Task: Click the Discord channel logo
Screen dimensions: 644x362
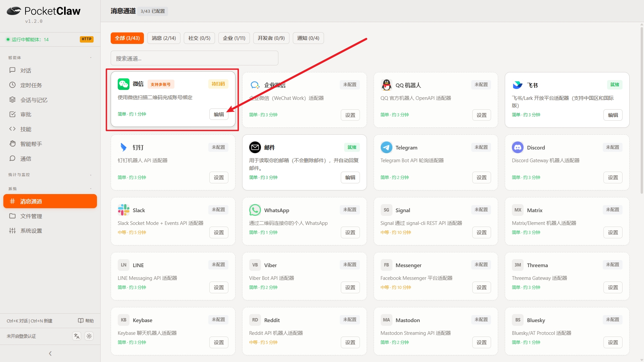Action: 518,147
